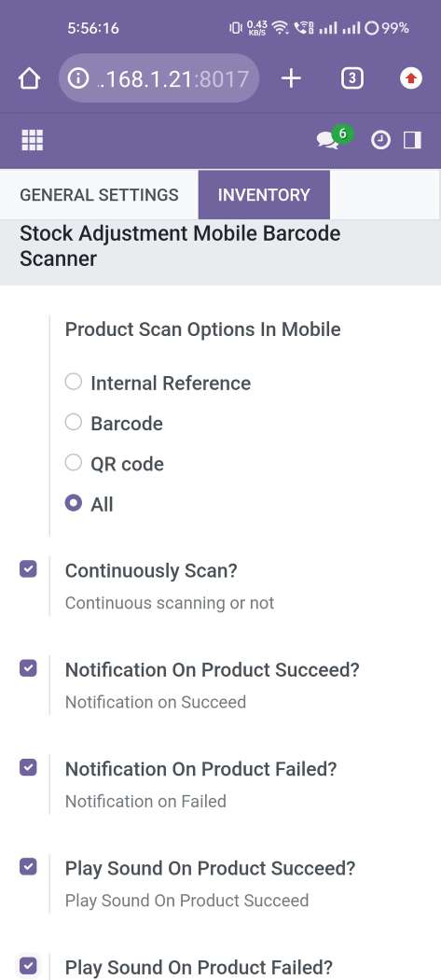This screenshot has height=980, width=441.
Task: Switch to the General Settings tab
Action: tap(100, 194)
